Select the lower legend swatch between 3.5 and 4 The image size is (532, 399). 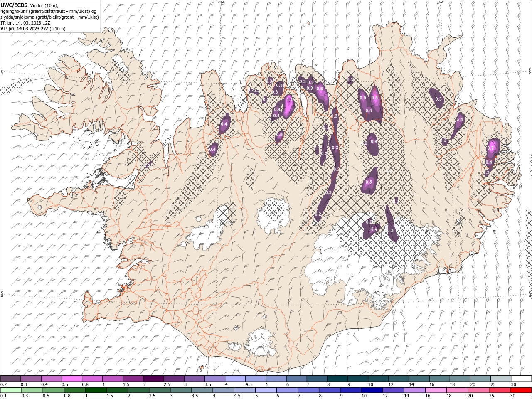[x=202, y=390]
